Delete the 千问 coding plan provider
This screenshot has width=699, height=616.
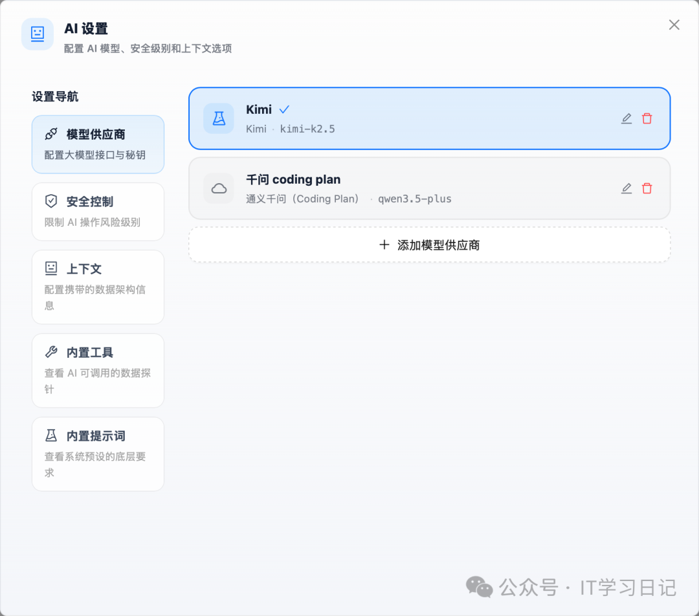coord(647,188)
